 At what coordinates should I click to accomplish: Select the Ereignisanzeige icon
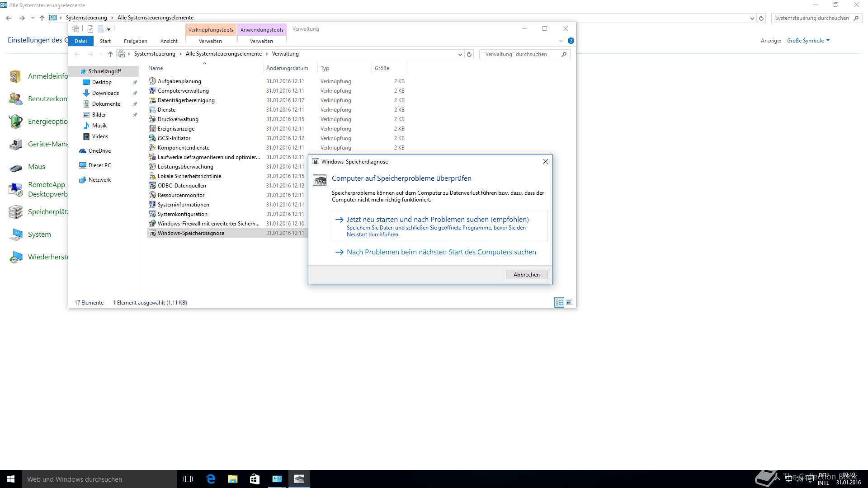click(x=152, y=129)
